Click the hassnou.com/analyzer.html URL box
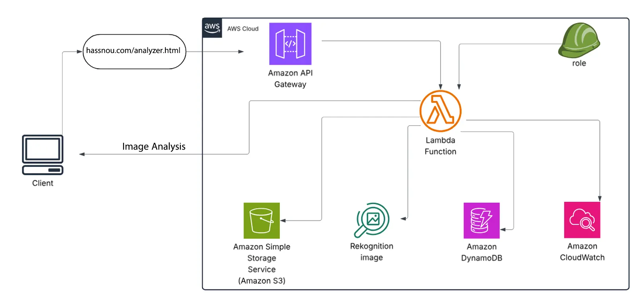Viewport: 644px width, 306px height. click(x=134, y=51)
